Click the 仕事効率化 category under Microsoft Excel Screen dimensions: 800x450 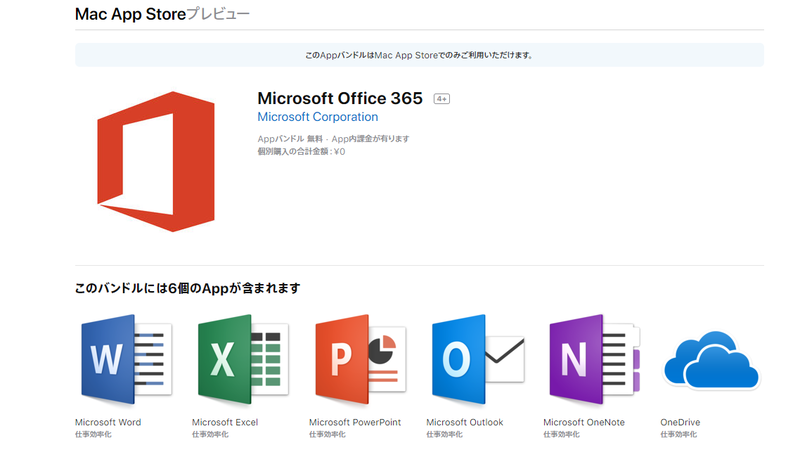point(210,435)
